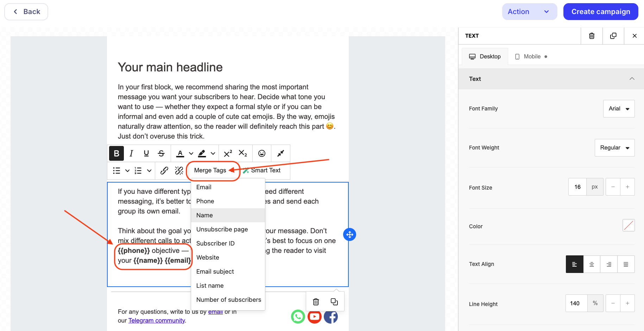Open the text Color swatch picker
The height and width of the screenshot is (331, 644).
click(x=628, y=225)
